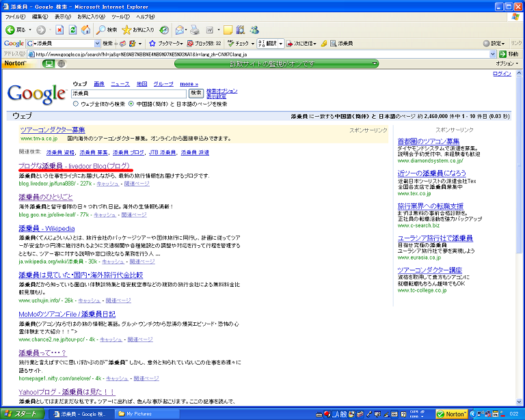Open the Tools menu
The width and height of the screenshot is (525, 420).
(120, 16)
